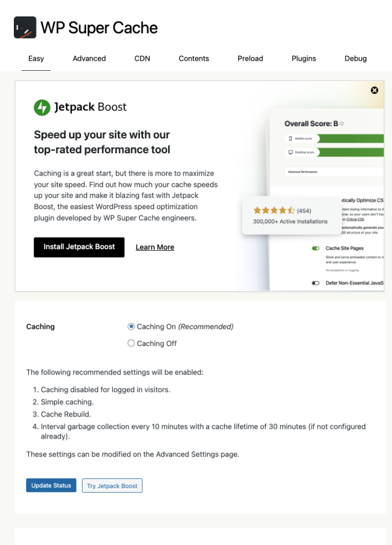Open the Preload tab
This screenshot has width=392, height=545.
[250, 59]
